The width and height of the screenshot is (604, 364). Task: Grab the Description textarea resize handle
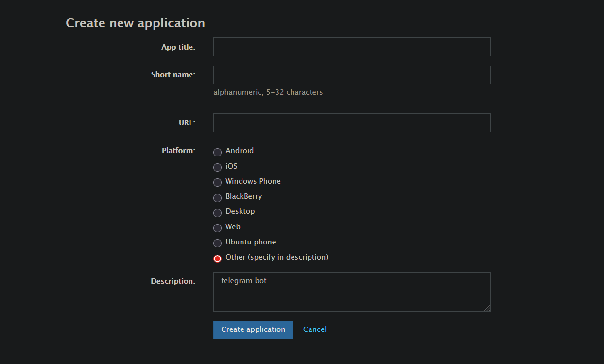(x=487, y=308)
